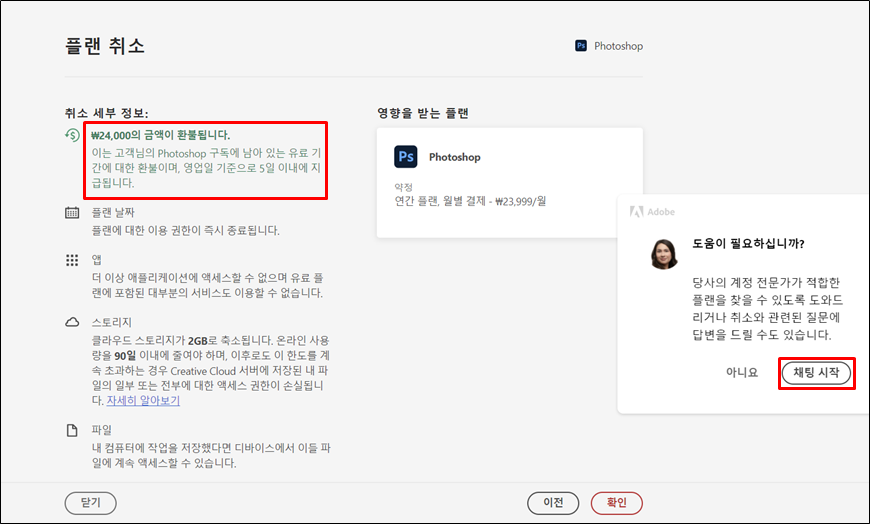Click the support agent avatar photo

(x=664, y=254)
